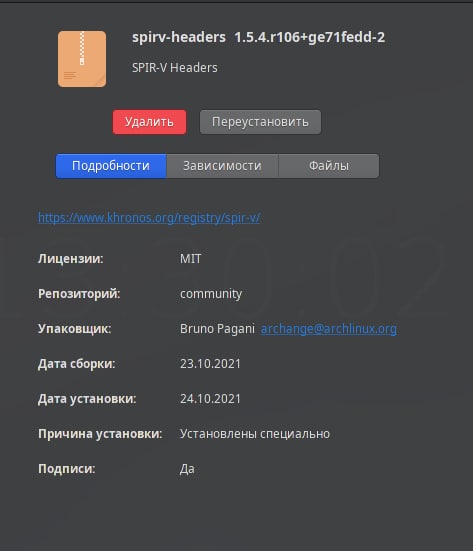The image size is (473, 551).
Task: Switch to the Зависимости tab
Action: [222, 166]
